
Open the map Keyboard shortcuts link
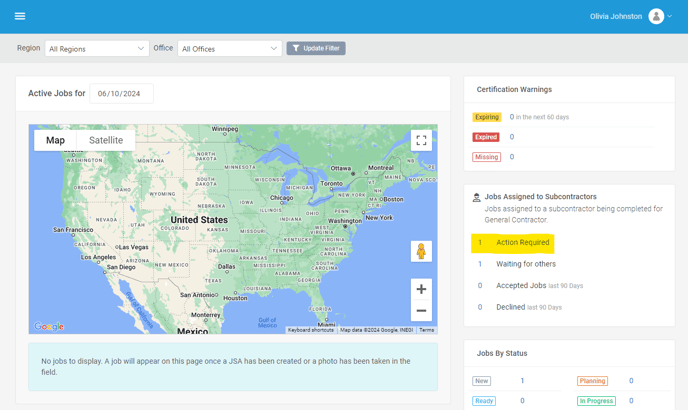311,330
